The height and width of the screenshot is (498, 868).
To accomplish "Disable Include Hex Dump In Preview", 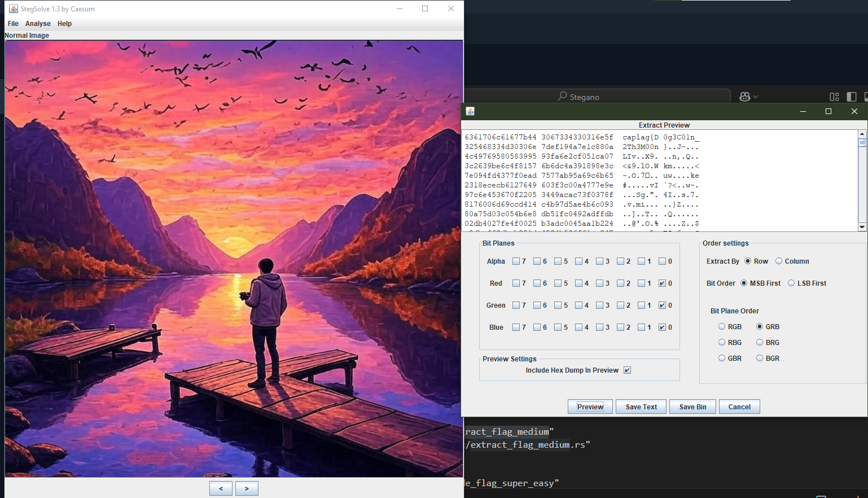I will pos(627,370).
